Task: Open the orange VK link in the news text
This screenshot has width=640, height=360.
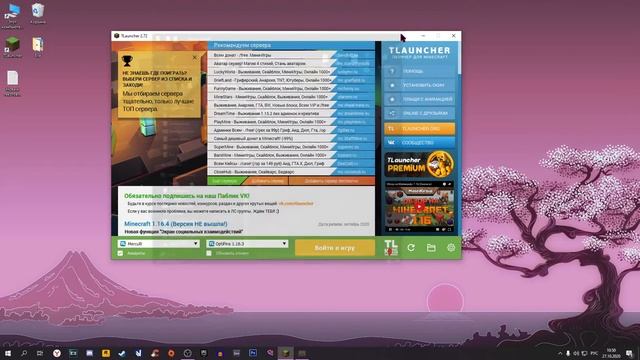Action: click(x=296, y=203)
